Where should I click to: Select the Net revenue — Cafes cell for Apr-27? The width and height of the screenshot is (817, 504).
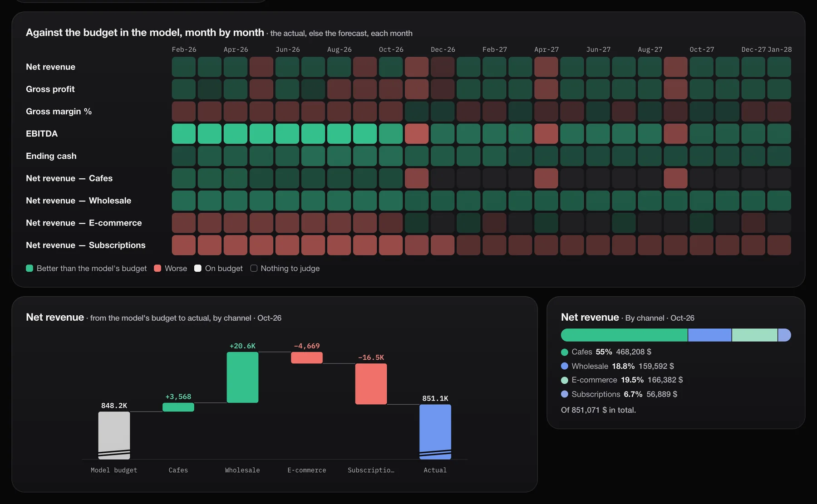coord(546,178)
